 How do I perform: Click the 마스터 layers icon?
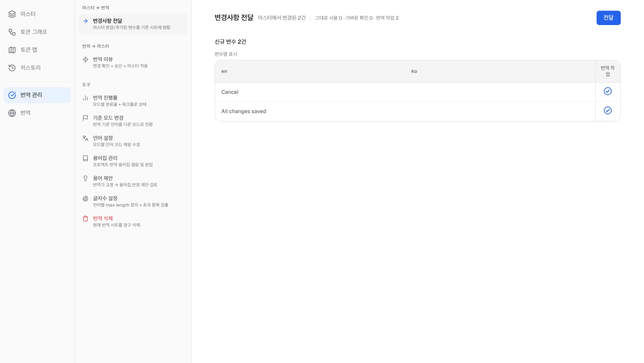(x=12, y=14)
